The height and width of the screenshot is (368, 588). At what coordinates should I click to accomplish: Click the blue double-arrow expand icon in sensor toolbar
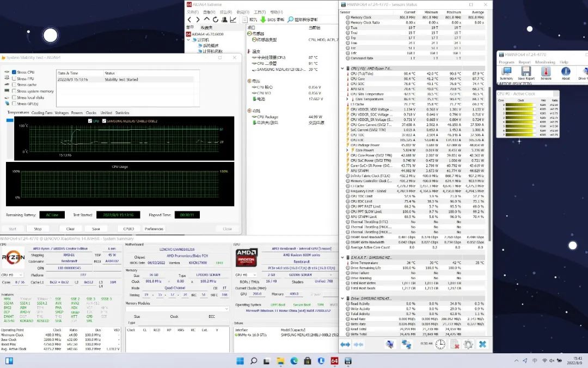click(x=345, y=345)
